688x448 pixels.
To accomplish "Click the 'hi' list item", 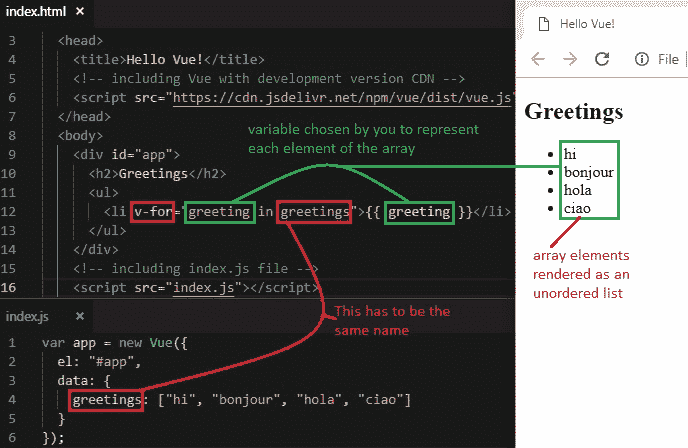I will [570, 154].
